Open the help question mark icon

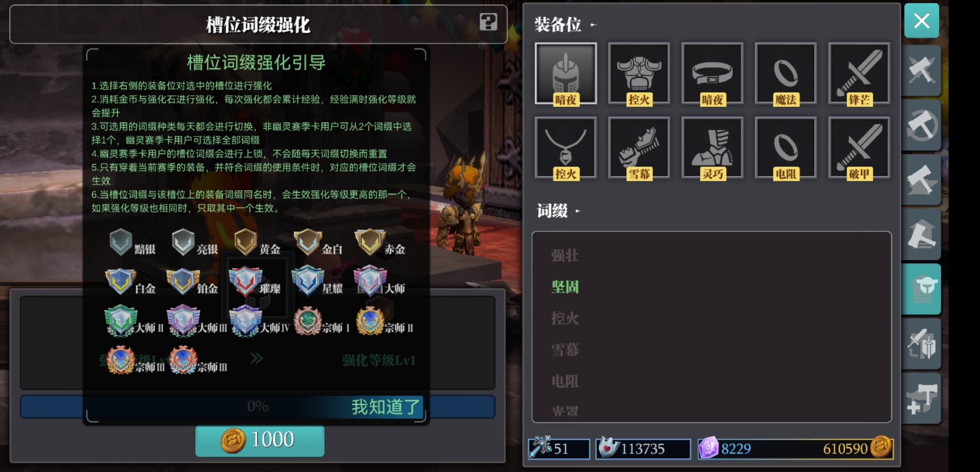[x=488, y=21]
